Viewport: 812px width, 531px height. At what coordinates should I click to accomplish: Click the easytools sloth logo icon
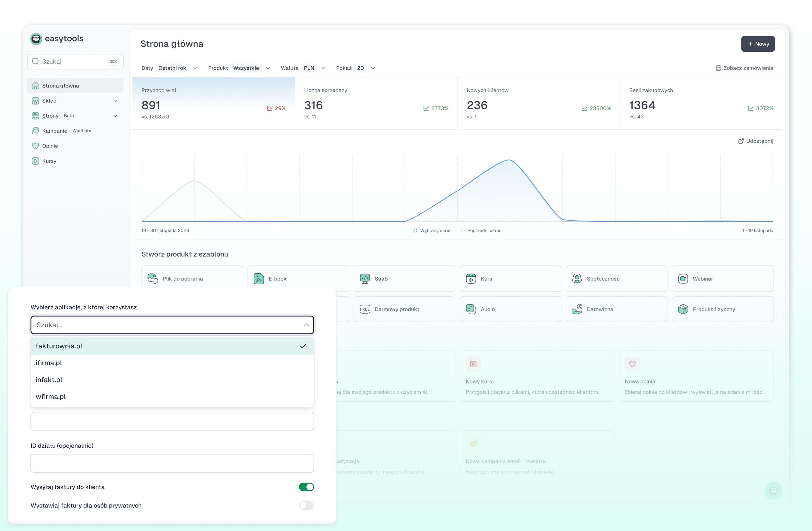(36, 39)
